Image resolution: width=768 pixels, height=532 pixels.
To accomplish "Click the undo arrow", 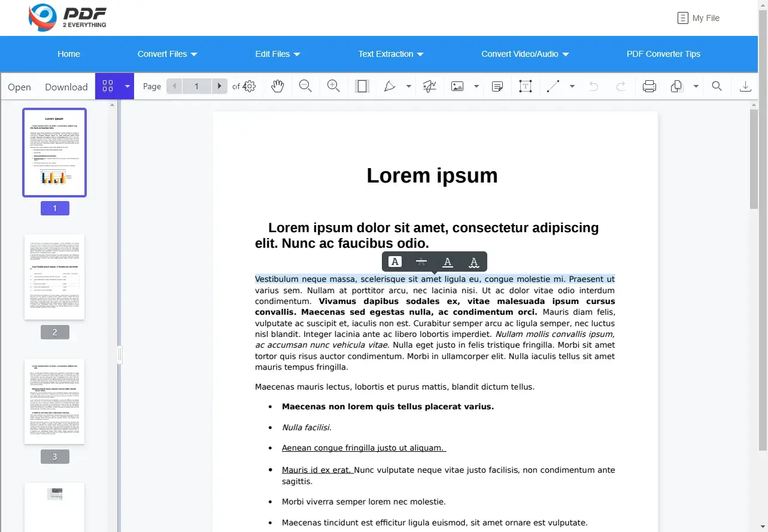I will (593, 86).
